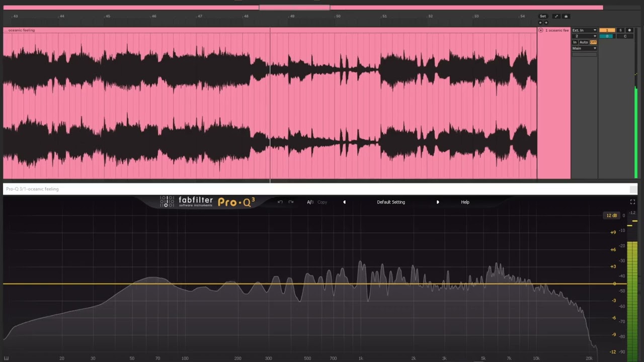
Task: Click the -1.2 peak level readout
Action: click(x=632, y=213)
